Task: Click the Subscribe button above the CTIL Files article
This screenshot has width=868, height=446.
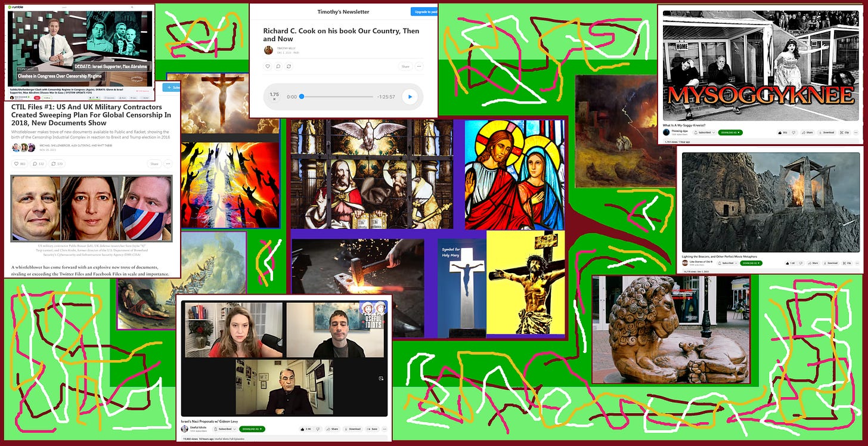Action: coord(172,88)
